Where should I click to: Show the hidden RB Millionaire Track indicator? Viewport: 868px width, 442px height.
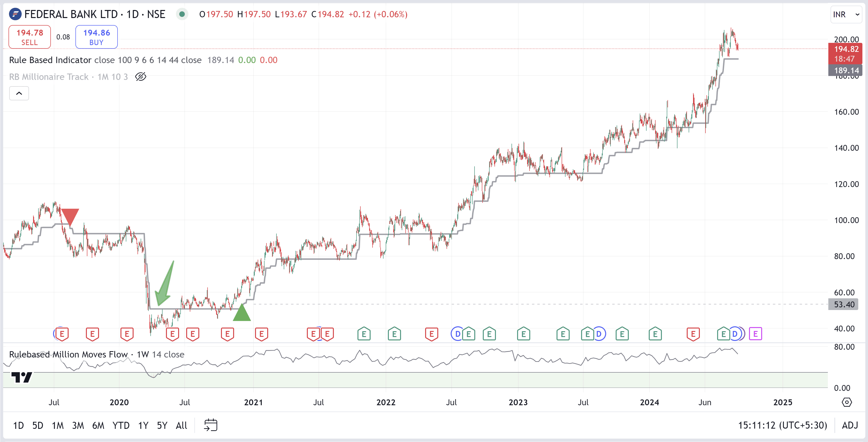(x=140, y=77)
